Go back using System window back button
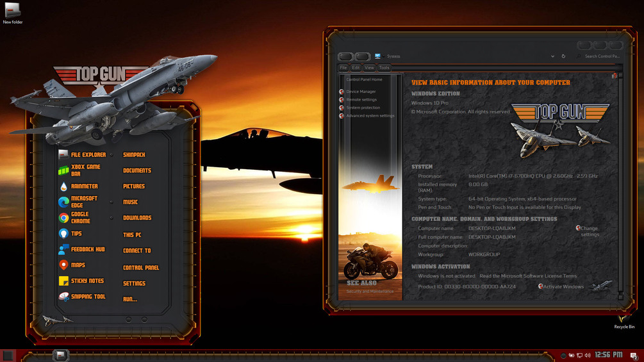This screenshot has height=362, width=644. tap(345, 56)
